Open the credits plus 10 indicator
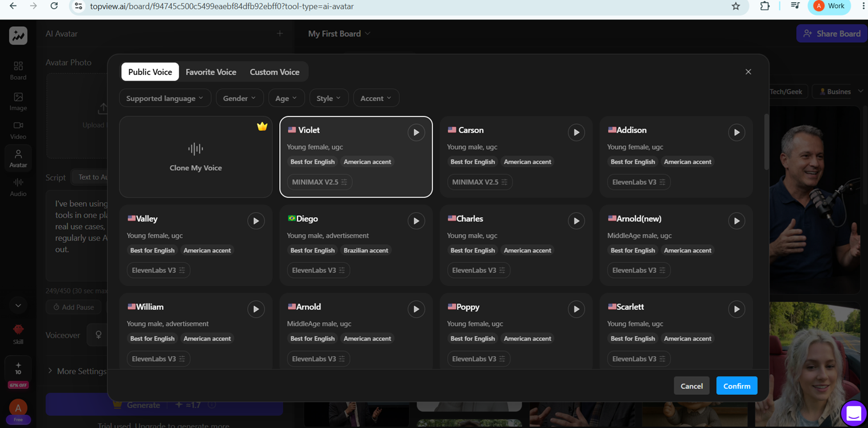This screenshot has height=428, width=868. [x=18, y=369]
